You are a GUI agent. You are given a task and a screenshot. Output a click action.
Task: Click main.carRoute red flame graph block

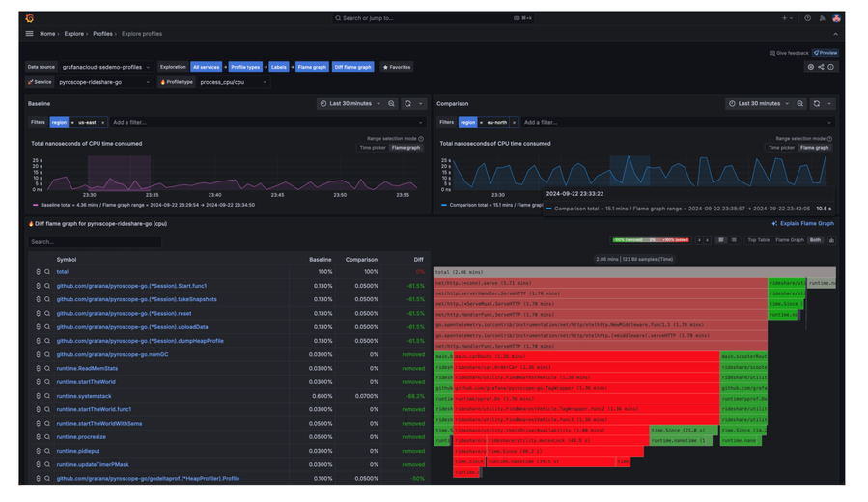click(586, 357)
